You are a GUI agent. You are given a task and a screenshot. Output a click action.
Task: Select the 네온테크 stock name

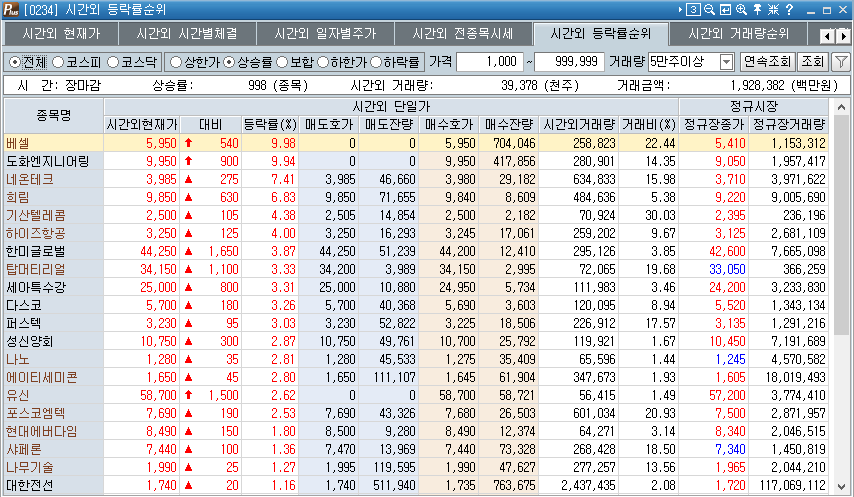[29, 179]
